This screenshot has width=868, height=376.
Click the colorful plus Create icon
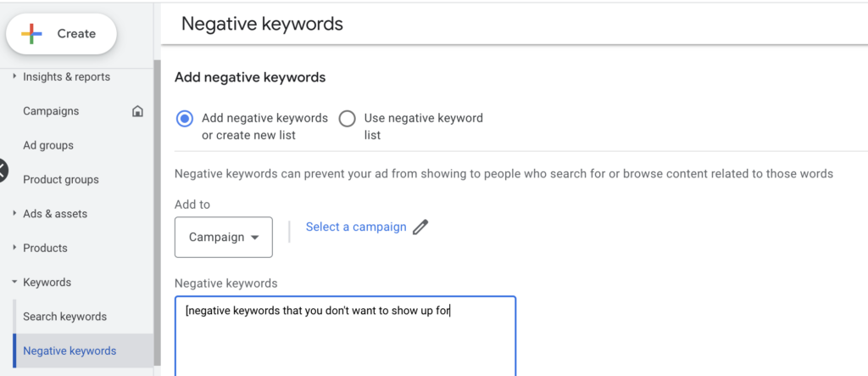(x=31, y=34)
